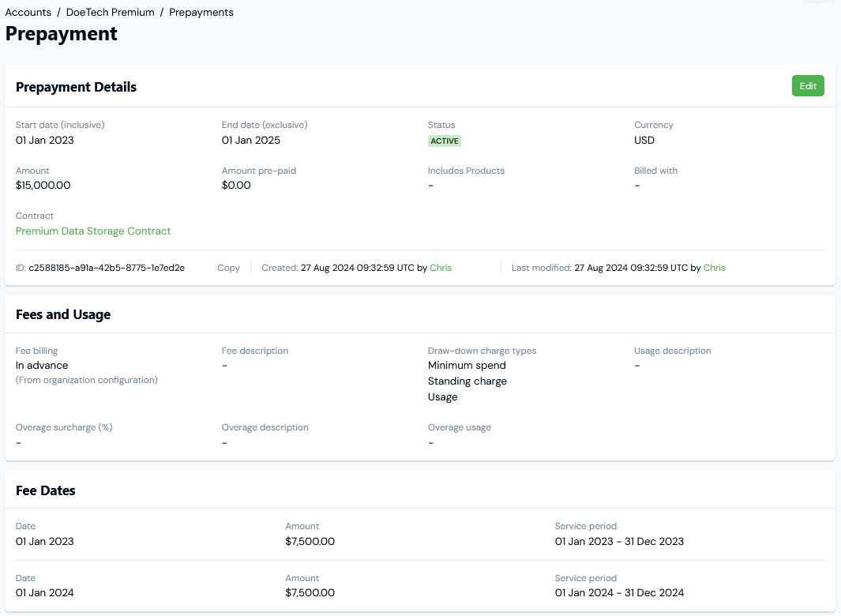Select the ACTIVE status badge
This screenshot has height=616, width=841.
click(x=445, y=141)
